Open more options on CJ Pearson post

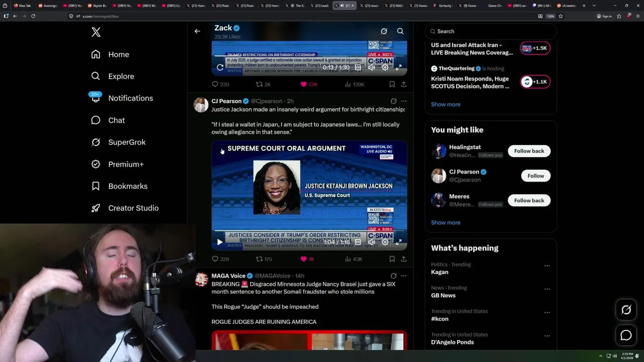(404, 101)
